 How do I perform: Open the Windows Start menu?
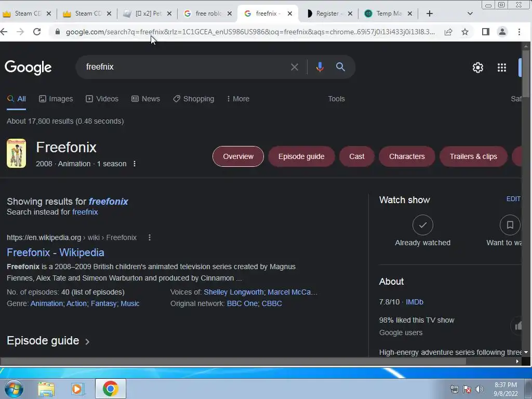14,389
